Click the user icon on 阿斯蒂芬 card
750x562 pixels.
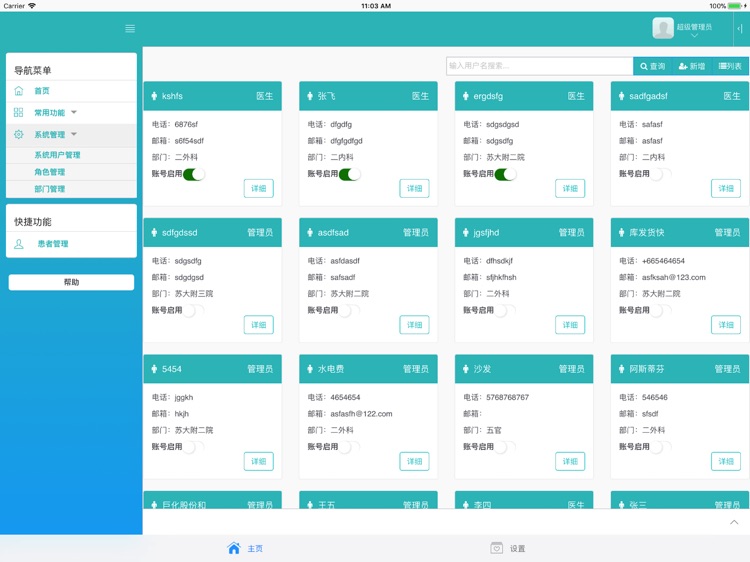[621, 369]
